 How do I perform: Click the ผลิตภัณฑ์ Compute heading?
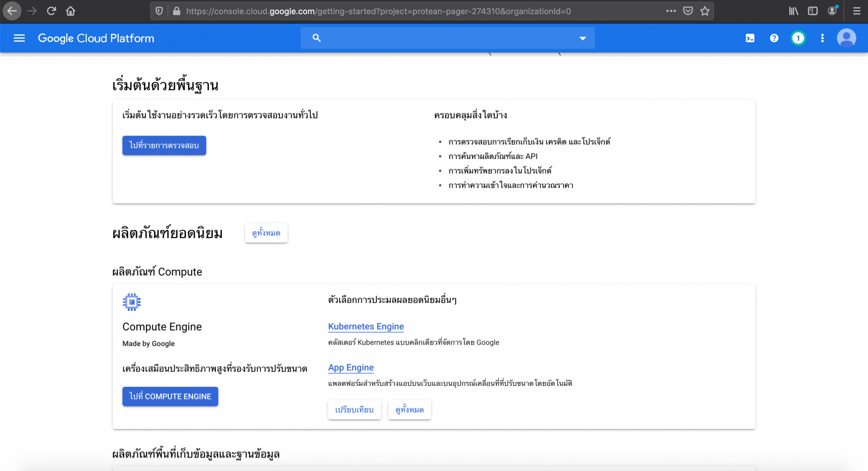pyautogui.click(x=157, y=272)
